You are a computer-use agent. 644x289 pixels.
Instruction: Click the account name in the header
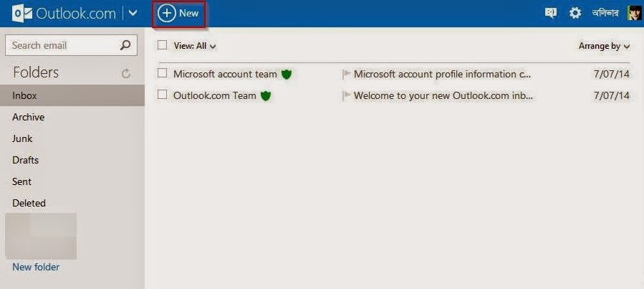[x=605, y=13]
